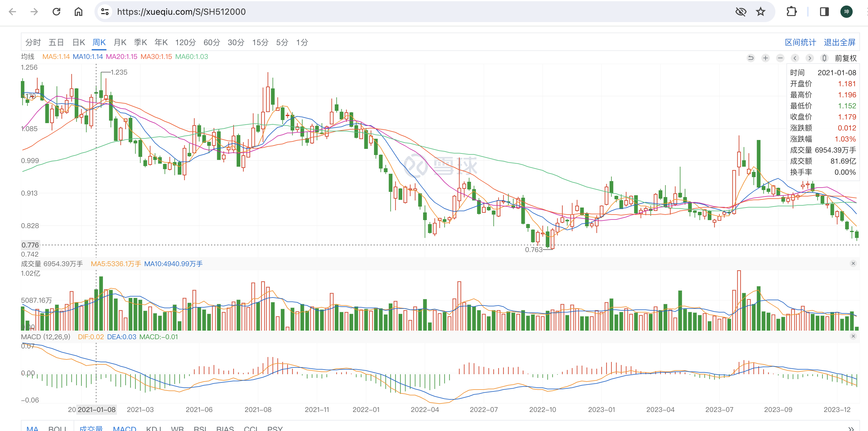
Task: Open site information icon in address bar
Action: pos(105,12)
